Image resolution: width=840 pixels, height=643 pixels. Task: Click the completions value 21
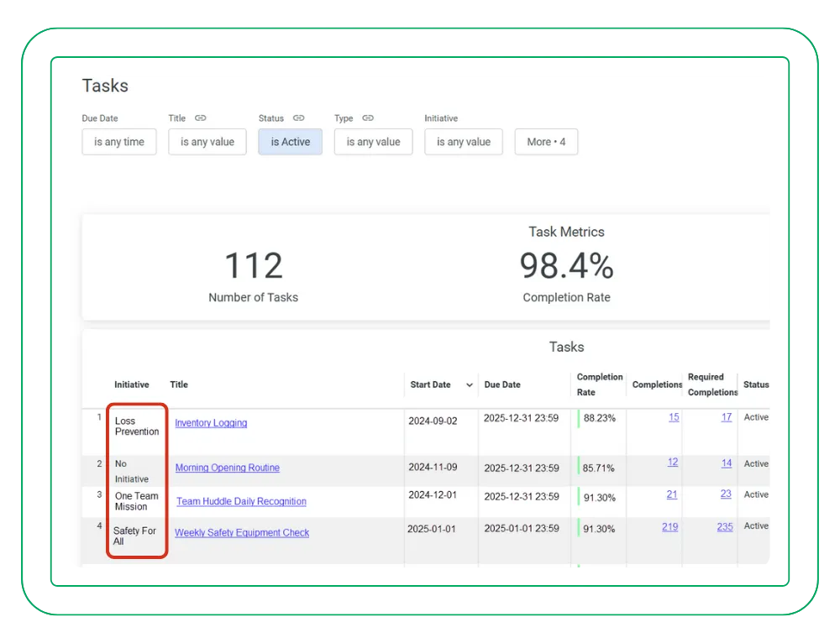click(x=672, y=494)
